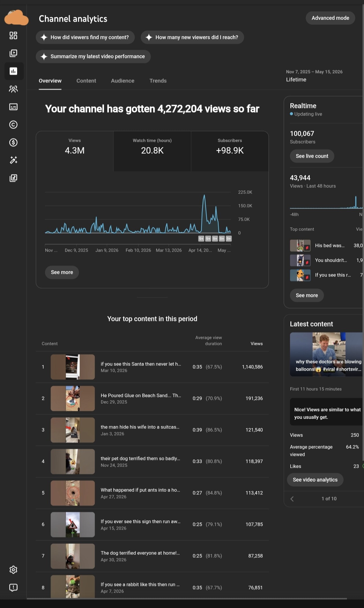Open the Dashboard icon in sidebar
The height and width of the screenshot is (608, 364).
[x=13, y=36]
